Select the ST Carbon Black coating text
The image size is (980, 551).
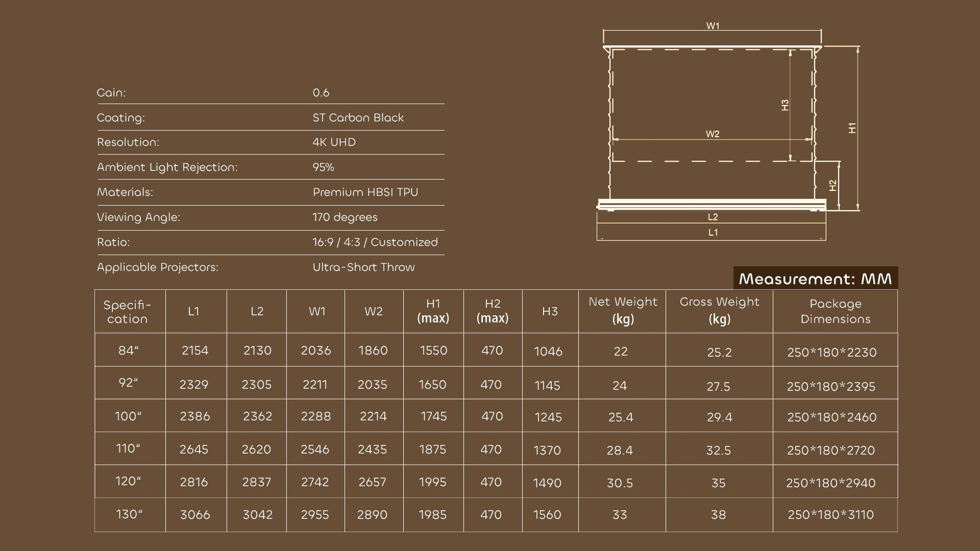pos(358,118)
